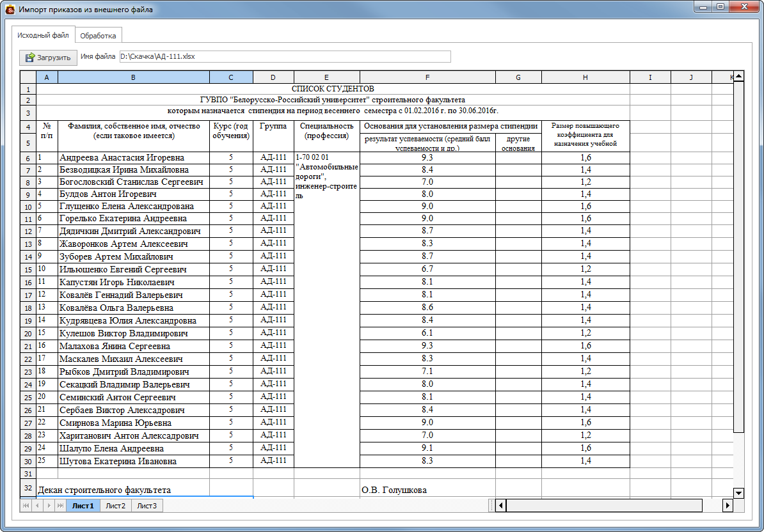Screen dimensions: 764x532
Task: Go to next sheet navigation arrow
Action: click(49, 506)
